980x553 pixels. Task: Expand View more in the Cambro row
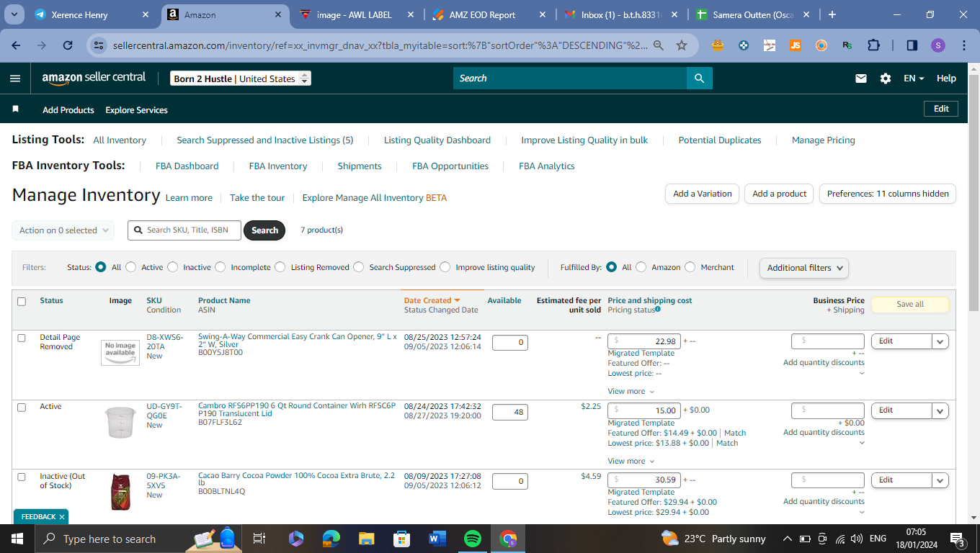point(631,461)
